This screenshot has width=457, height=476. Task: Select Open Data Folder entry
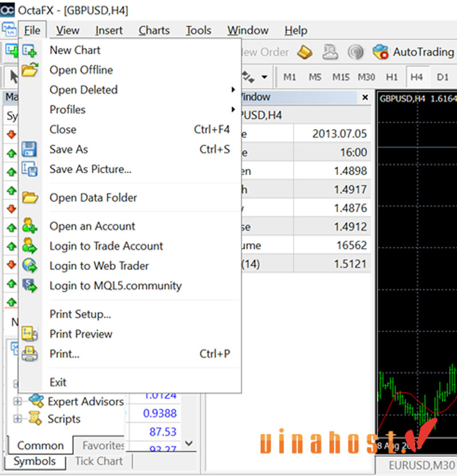point(129,197)
